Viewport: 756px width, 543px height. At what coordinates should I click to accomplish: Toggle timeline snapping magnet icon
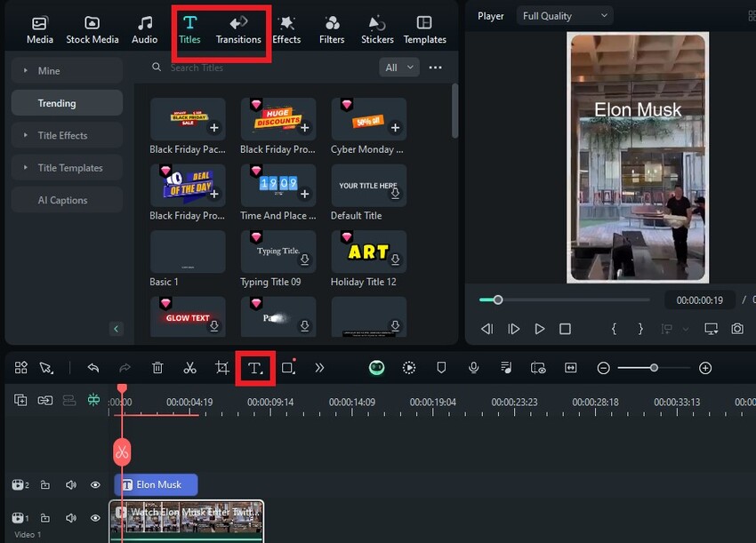tap(93, 400)
